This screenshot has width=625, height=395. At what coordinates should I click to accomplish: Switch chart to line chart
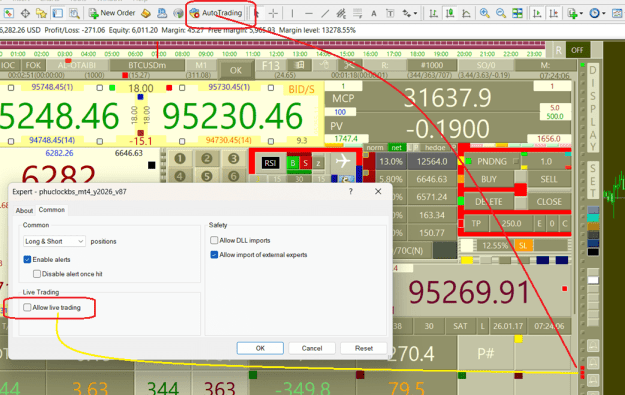pyautogui.click(x=466, y=14)
